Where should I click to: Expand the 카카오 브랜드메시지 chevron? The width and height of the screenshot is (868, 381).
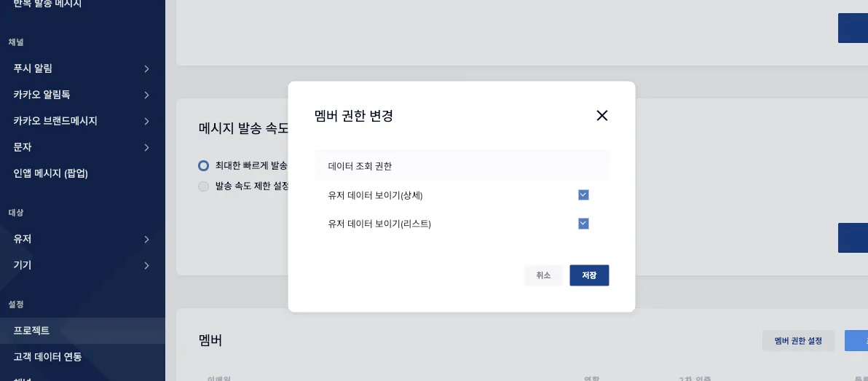[146, 121]
